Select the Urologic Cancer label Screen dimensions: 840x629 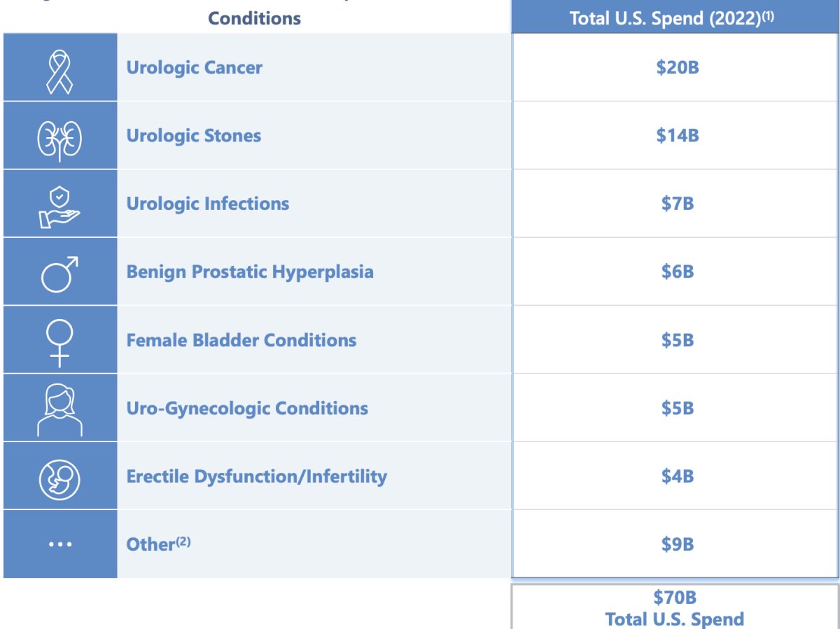point(195,68)
